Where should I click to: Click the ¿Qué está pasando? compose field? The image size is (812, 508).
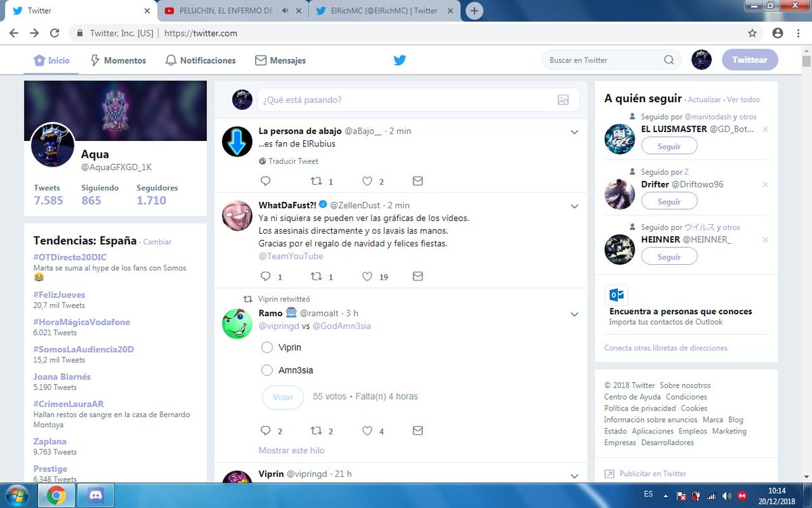coord(419,100)
